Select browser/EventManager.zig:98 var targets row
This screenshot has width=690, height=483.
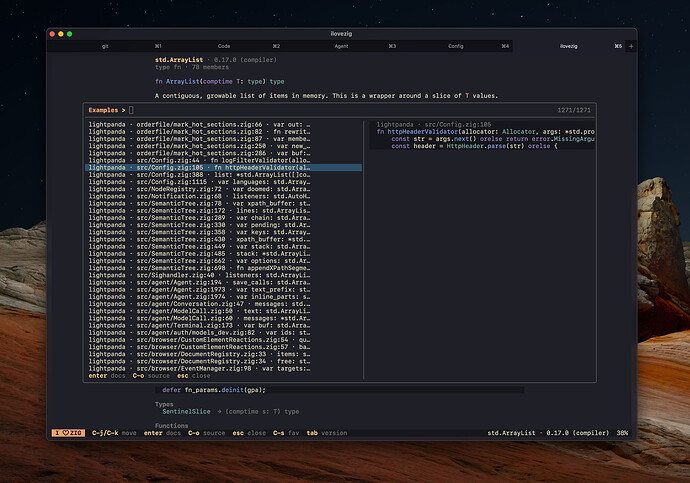tap(224, 369)
